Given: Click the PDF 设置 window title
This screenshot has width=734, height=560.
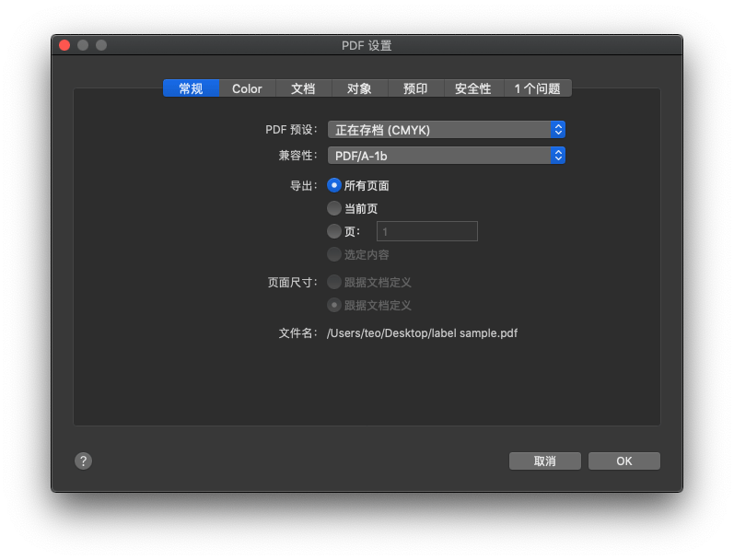Looking at the screenshot, I should [x=367, y=45].
